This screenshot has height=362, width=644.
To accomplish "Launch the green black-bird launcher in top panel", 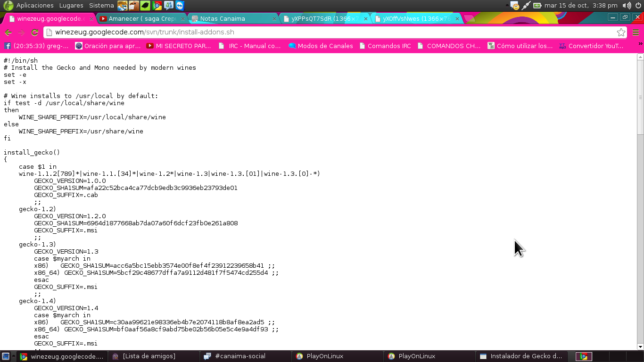I will 145,6.
